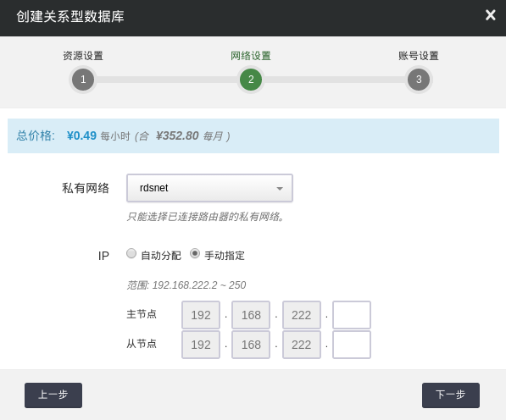Go back with the 上一步 button
This screenshot has width=506, height=420.
click(x=53, y=395)
